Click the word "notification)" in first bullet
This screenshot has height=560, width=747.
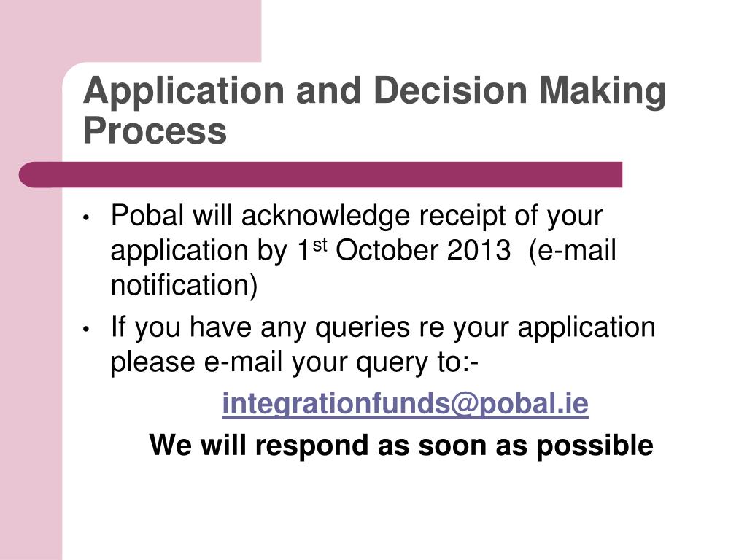tap(185, 286)
